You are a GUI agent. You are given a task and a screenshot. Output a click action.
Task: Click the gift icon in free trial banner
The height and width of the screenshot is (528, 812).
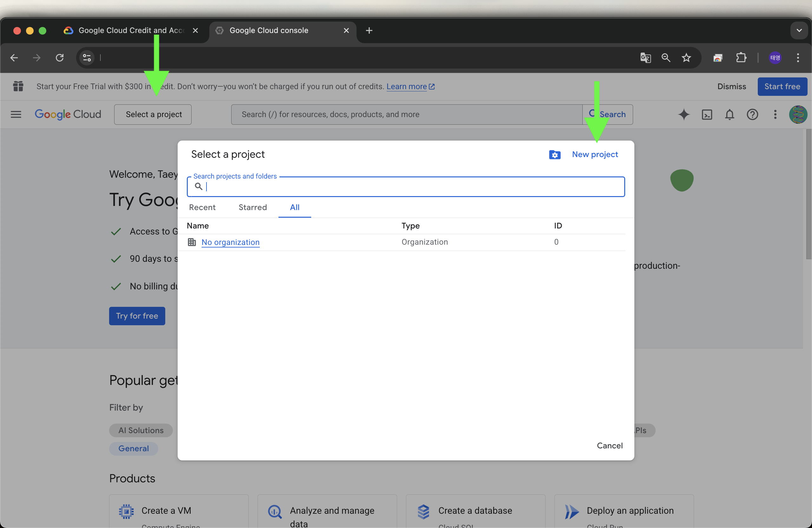pyautogui.click(x=18, y=86)
